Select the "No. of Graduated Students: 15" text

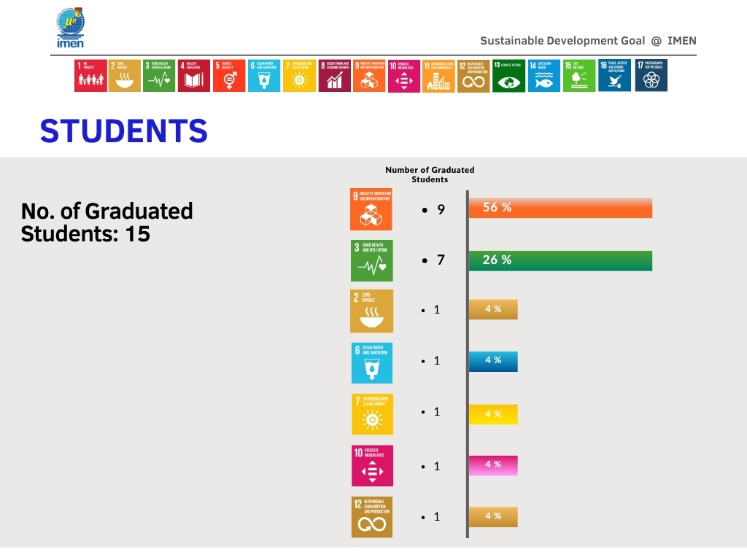coord(107,222)
